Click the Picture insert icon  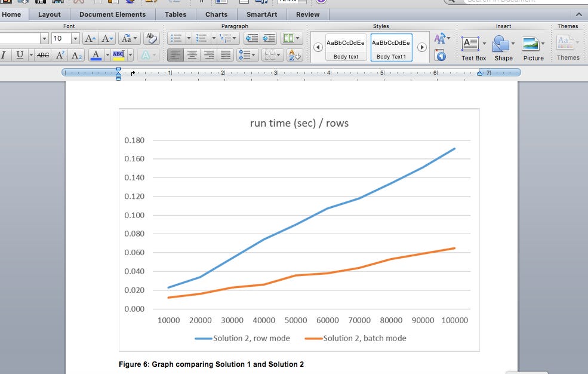[x=530, y=44]
